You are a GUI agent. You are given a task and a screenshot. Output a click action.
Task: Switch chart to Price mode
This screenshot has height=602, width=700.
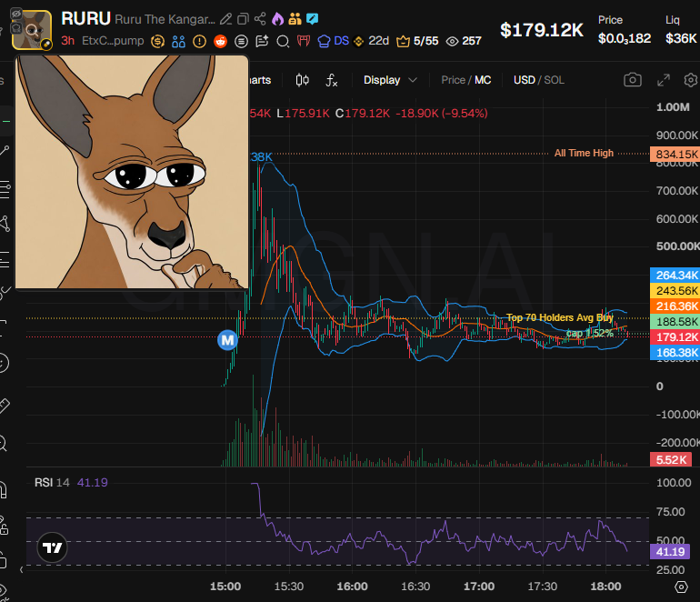pyautogui.click(x=453, y=80)
